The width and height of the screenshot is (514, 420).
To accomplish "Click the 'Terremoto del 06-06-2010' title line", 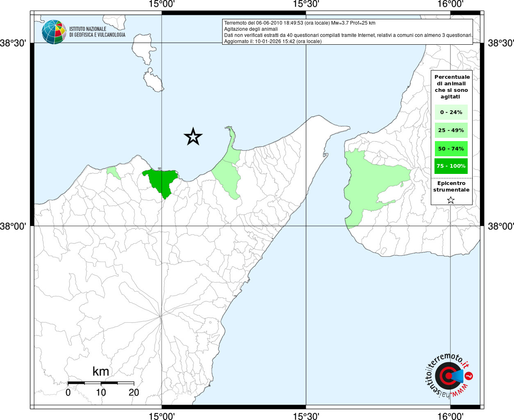I will pos(300,23).
